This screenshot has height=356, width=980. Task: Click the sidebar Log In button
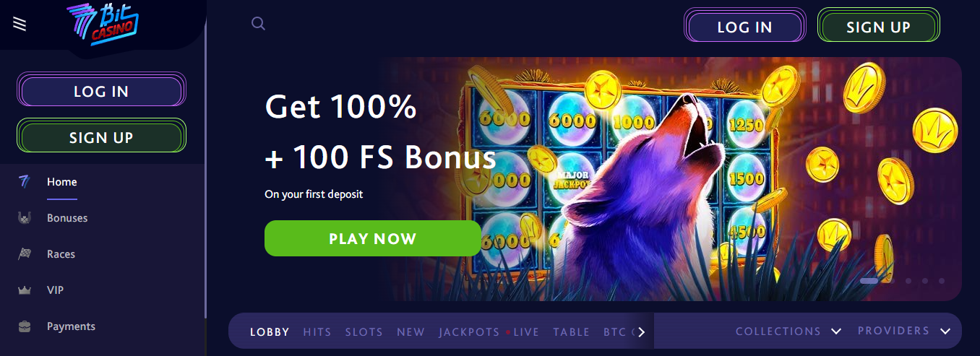(101, 92)
